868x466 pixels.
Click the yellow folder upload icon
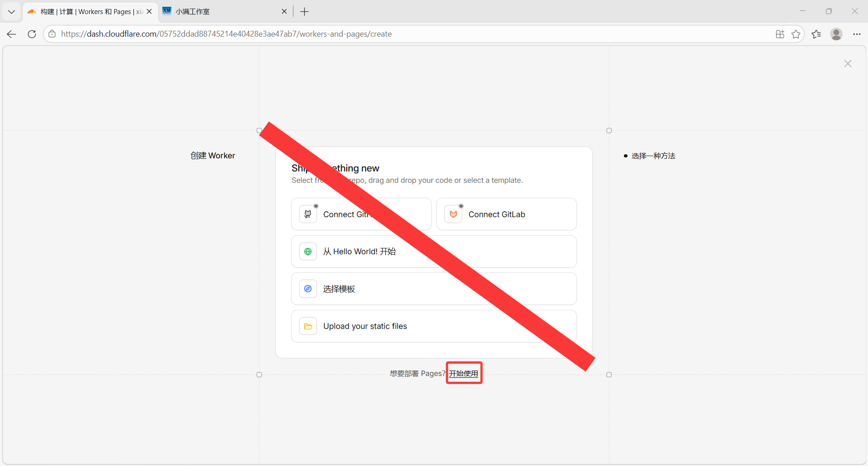click(308, 326)
